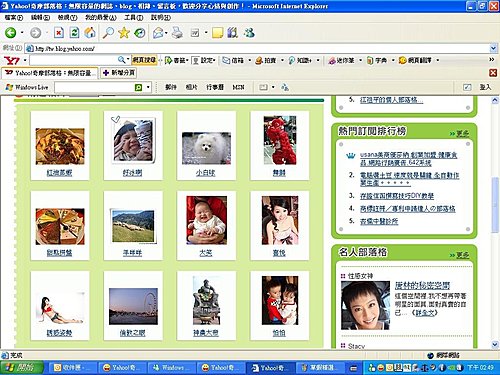Click the 新增分頁 new tab button
The width and height of the screenshot is (500, 375).
[119, 73]
